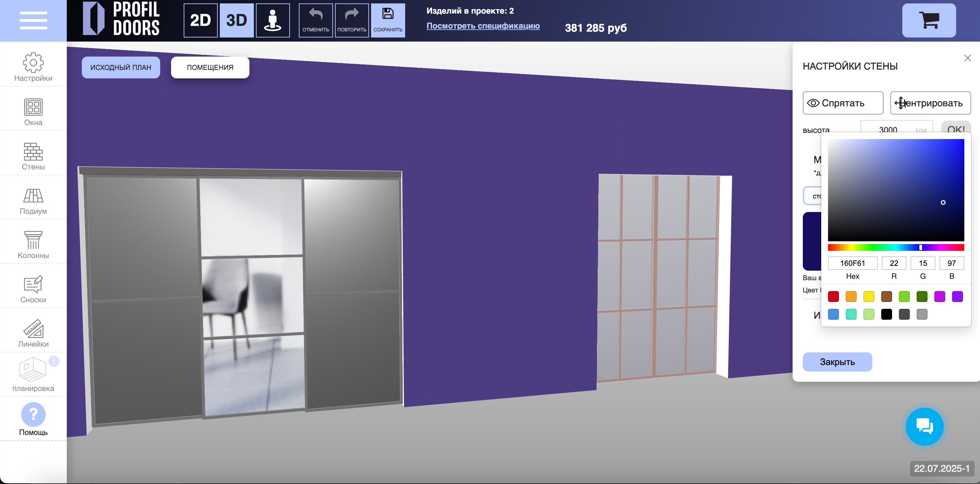The height and width of the screenshot is (484, 980).
Task: Click the hue slider bar
Action: pyautogui.click(x=896, y=247)
